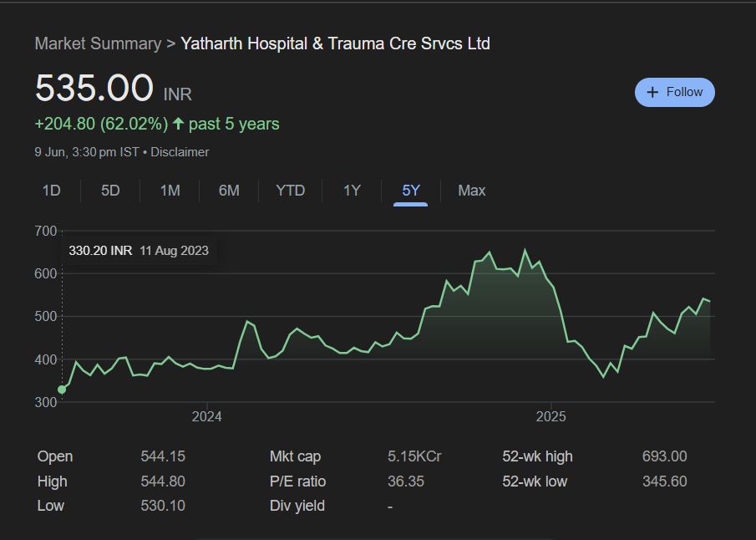Click the Follow button
The height and width of the screenshot is (540, 756).
tap(674, 92)
